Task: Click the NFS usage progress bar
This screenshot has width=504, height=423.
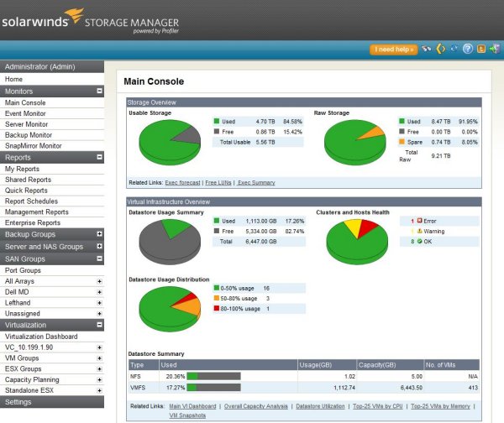Action: [213, 376]
